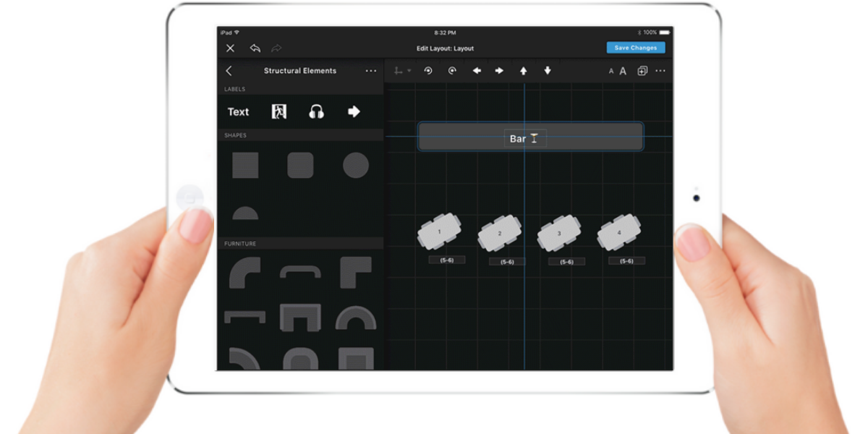Go back from Structural Elements panel

229,70
